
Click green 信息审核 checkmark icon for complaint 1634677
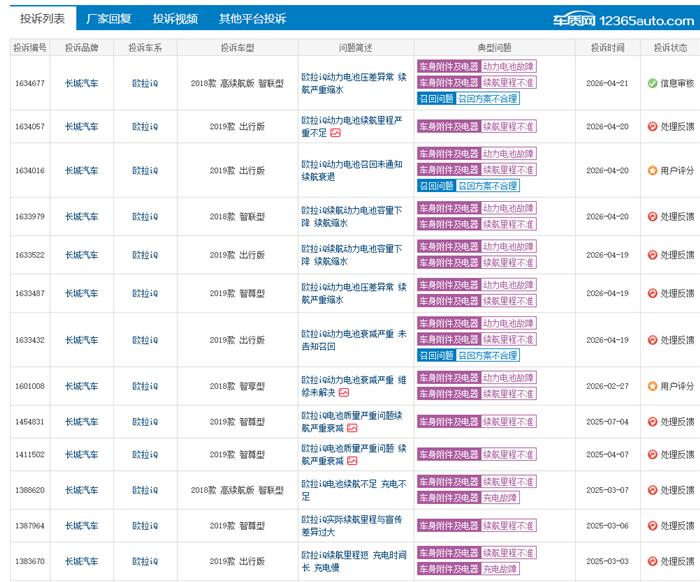point(652,84)
